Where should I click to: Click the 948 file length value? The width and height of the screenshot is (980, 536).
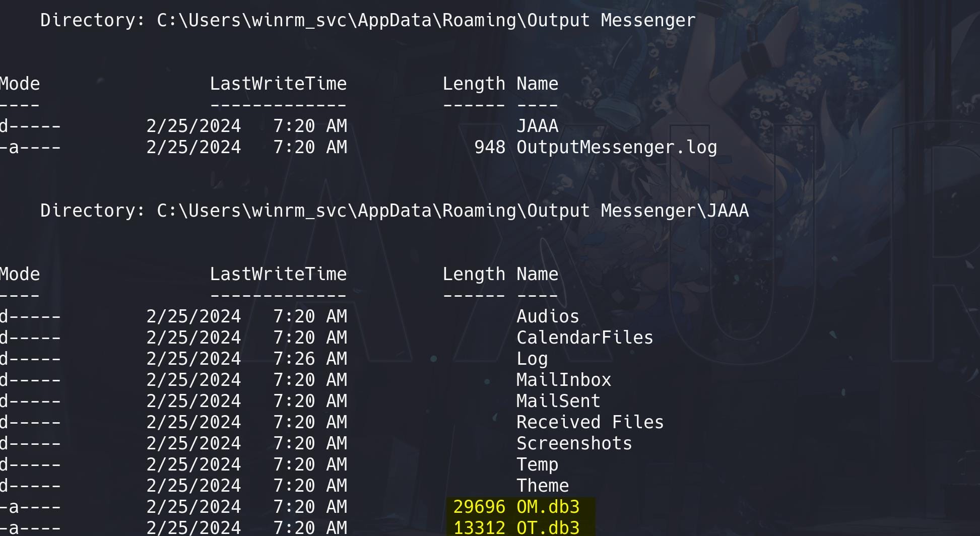click(489, 147)
